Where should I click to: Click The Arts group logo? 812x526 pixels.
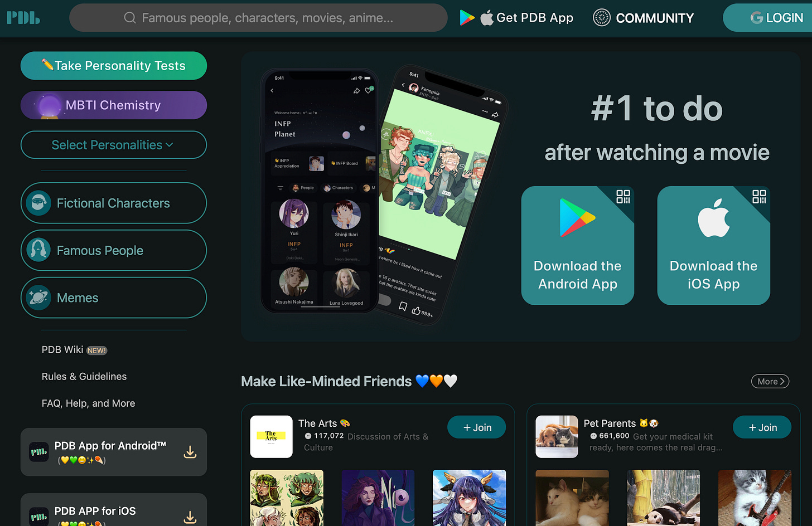click(271, 437)
